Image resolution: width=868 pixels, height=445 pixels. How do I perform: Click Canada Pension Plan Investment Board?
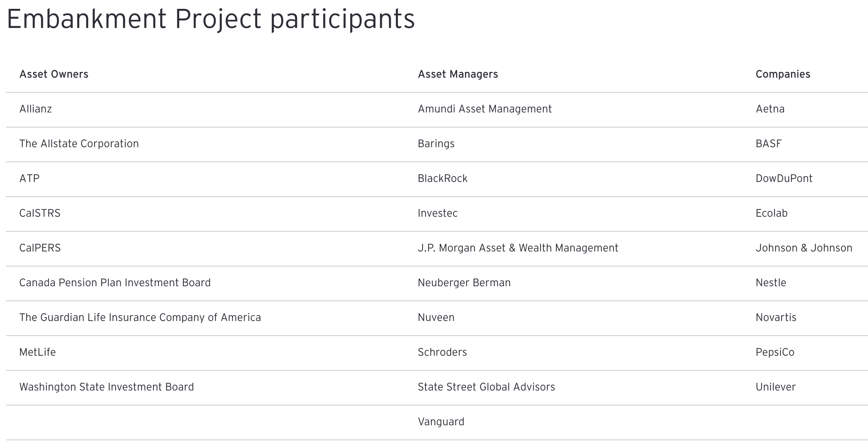115,283
